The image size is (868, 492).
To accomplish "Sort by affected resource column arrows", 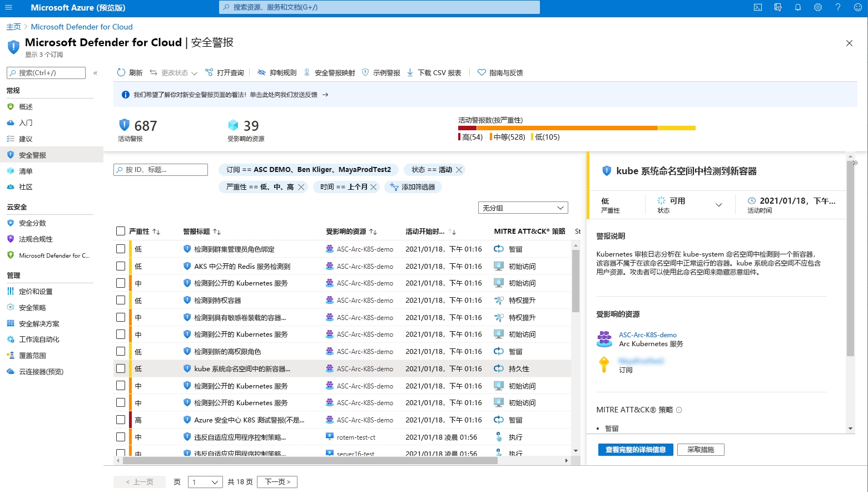I will pos(373,232).
